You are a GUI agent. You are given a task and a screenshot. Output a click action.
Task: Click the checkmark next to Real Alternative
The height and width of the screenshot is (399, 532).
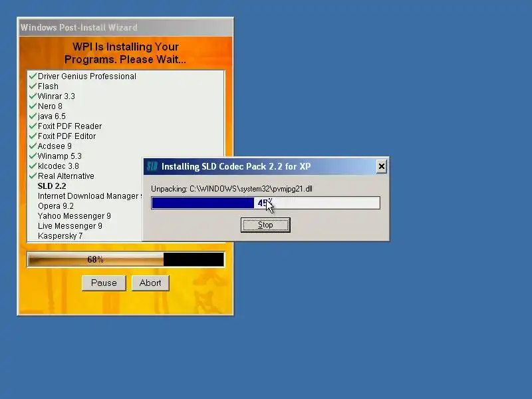click(x=33, y=176)
